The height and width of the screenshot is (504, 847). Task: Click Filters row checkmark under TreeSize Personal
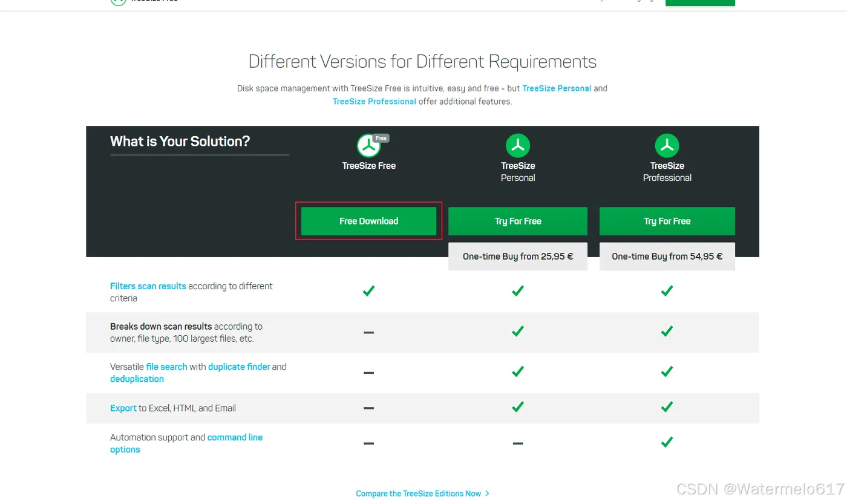tap(518, 291)
